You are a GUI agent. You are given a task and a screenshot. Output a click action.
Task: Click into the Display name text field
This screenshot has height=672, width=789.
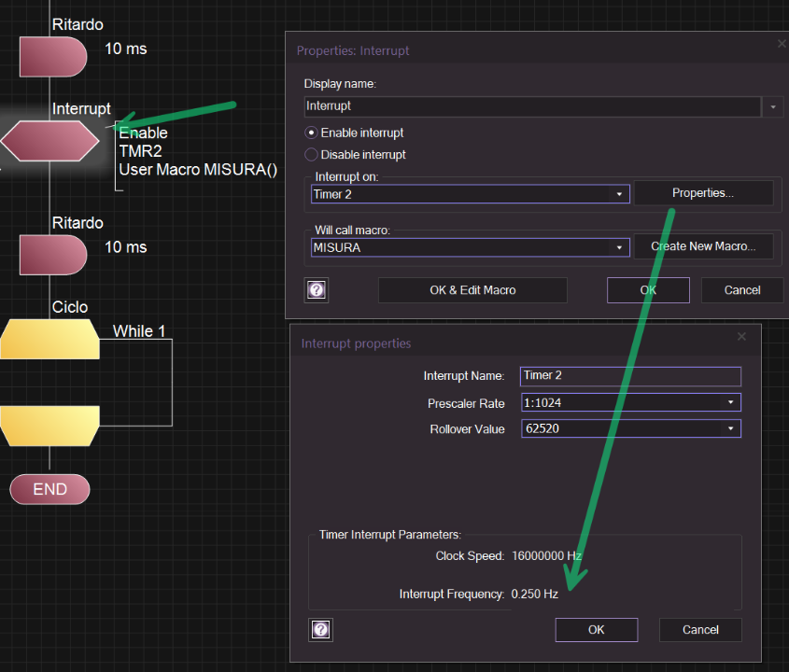point(532,106)
